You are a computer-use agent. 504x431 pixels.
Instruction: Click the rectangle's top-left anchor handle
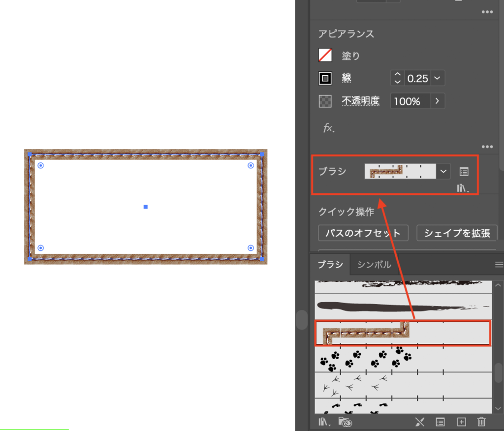click(x=30, y=154)
